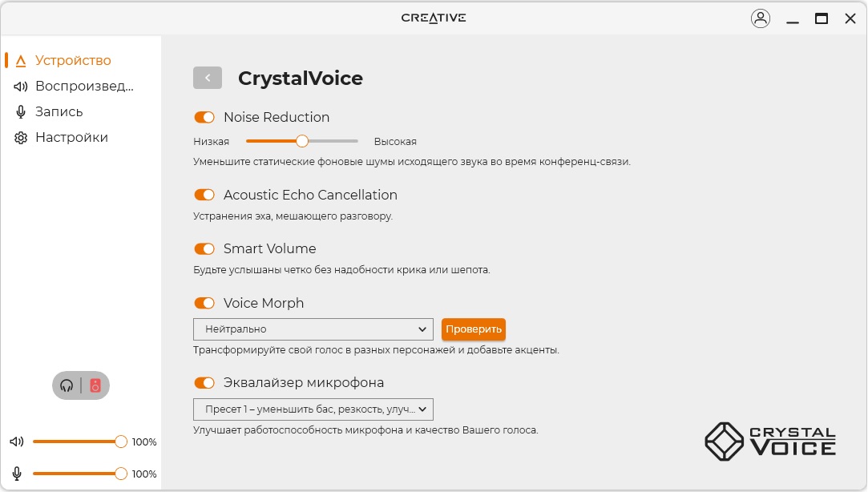Click the gear icon for Настройки
Screen dimensions: 868x492
21,138
